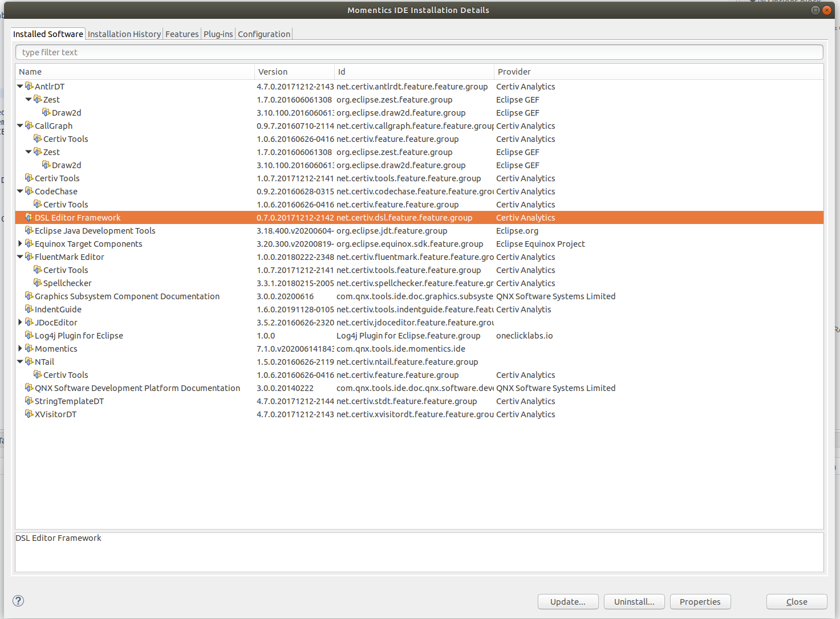
Task: Click the type filter text field
Action: [x=228, y=52]
